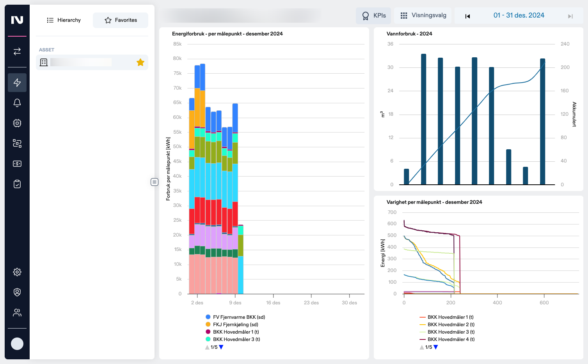
Task: Go to next duration chart legend page
Action: [x=436, y=347]
